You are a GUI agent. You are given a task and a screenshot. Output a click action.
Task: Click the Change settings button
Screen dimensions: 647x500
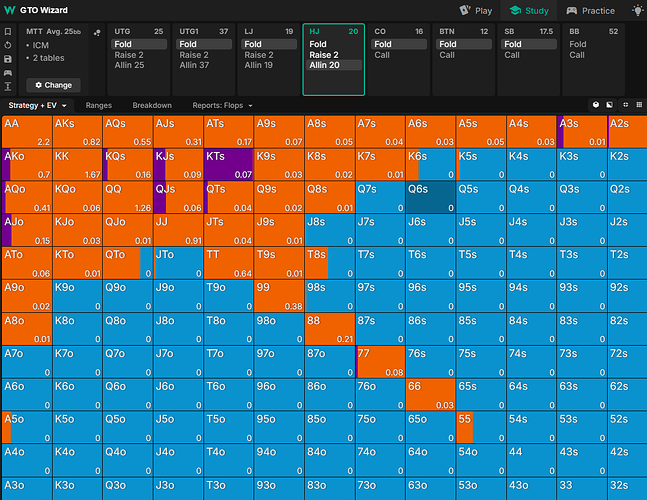[x=53, y=85]
